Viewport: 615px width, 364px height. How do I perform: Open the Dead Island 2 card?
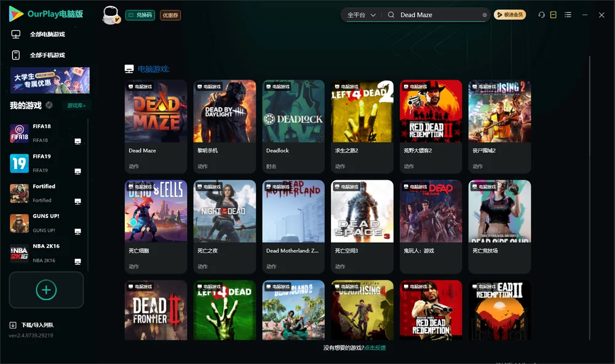click(293, 310)
